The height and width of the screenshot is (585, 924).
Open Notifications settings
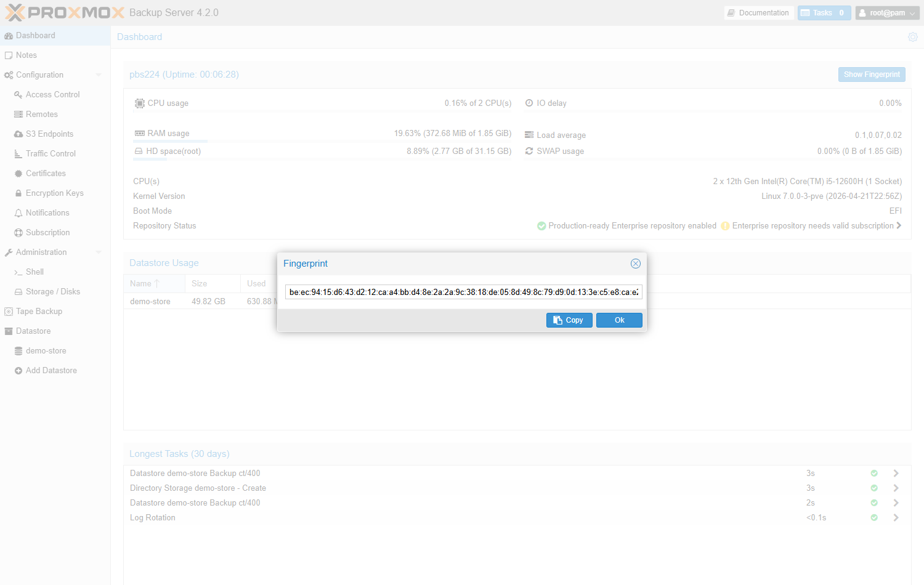(x=55, y=213)
